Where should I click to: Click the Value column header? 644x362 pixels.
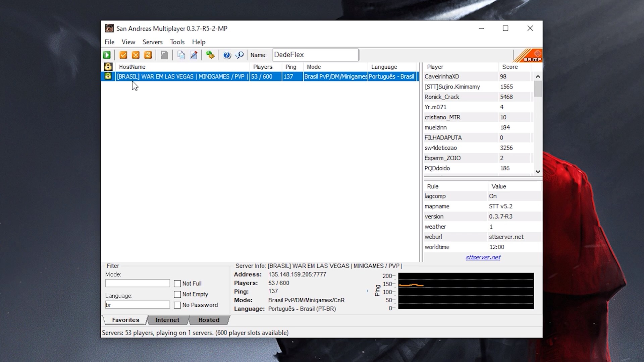(x=515, y=186)
